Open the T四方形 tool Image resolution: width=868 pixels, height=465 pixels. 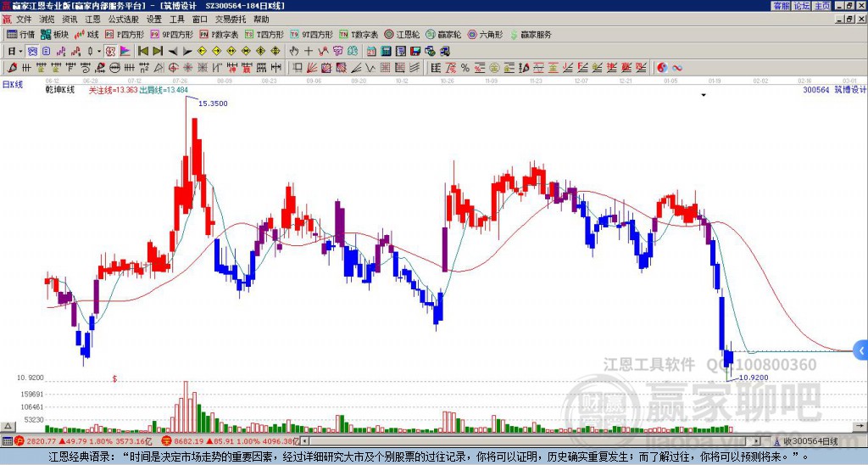pos(264,34)
